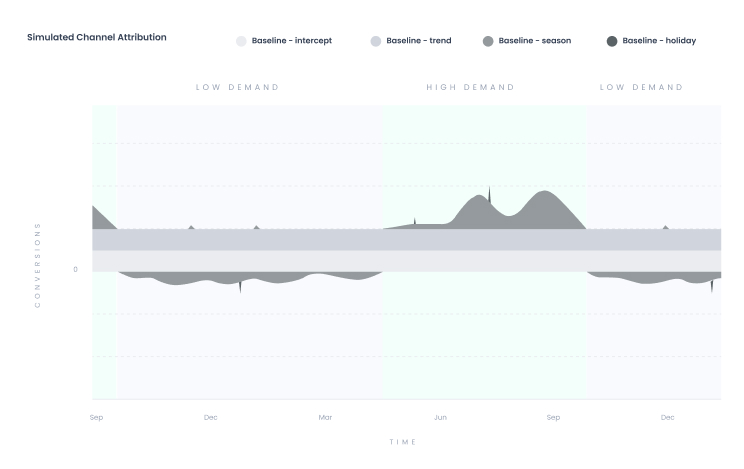Image resolution: width=744 pixels, height=469 pixels.
Task: Click the last Dec tick label at right
Action: pyautogui.click(x=668, y=417)
